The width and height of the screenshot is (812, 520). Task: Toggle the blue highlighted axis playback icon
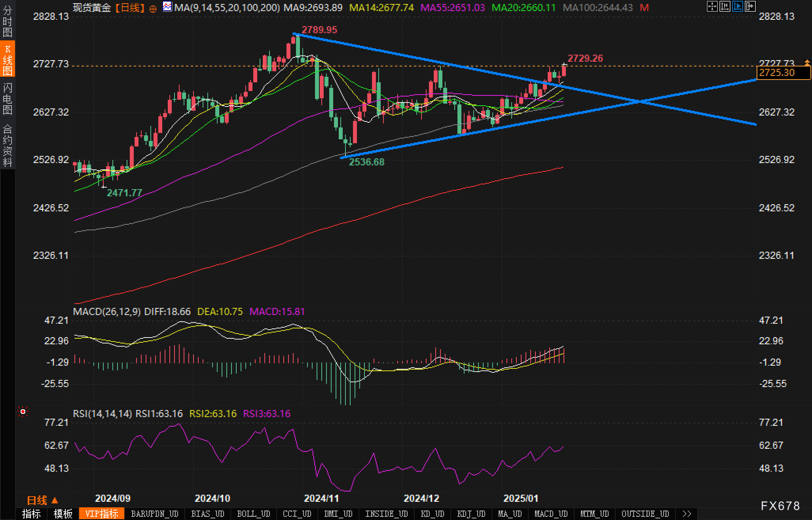point(737,6)
